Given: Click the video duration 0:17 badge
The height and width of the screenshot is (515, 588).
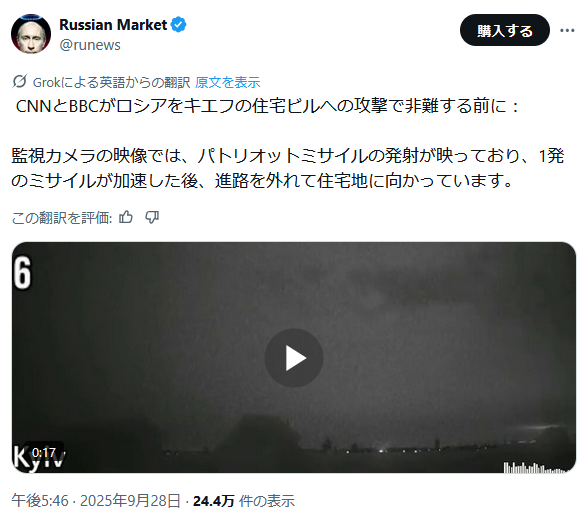Looking at the screenshot, I should [44, 453].
